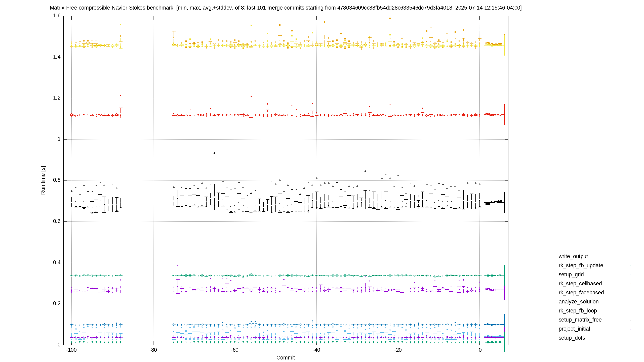
Task: Select the setup_dofs legend entry
Action: (572, 338)
